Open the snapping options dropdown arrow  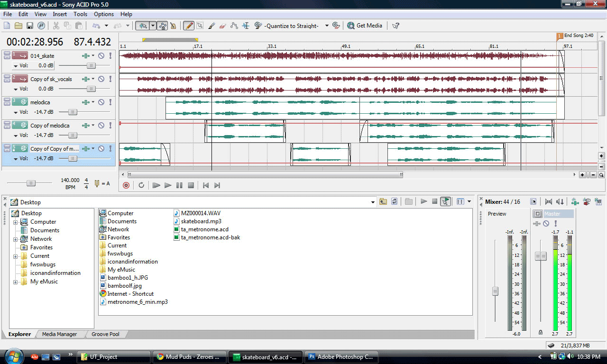(153, 26)
